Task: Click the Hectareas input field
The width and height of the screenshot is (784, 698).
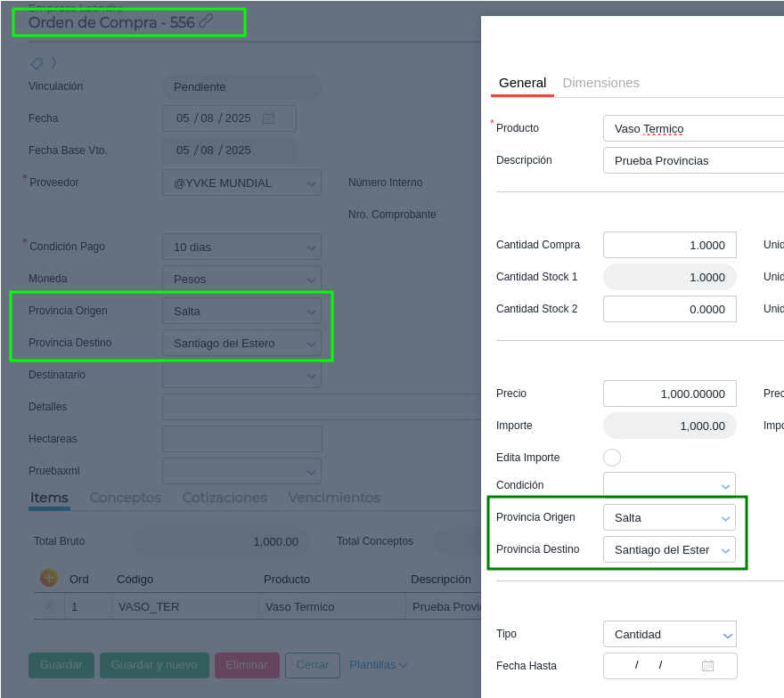Action: click(242, 439)
